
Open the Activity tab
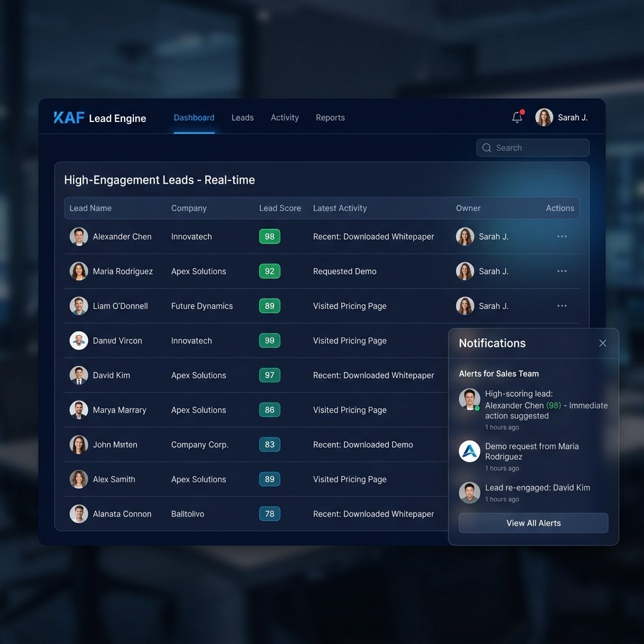pos(285,118)
